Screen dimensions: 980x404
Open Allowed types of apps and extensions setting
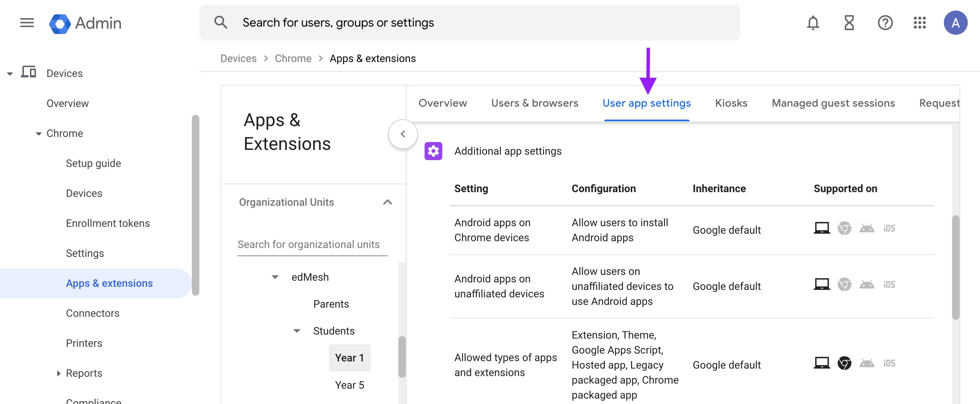[506, 365]
